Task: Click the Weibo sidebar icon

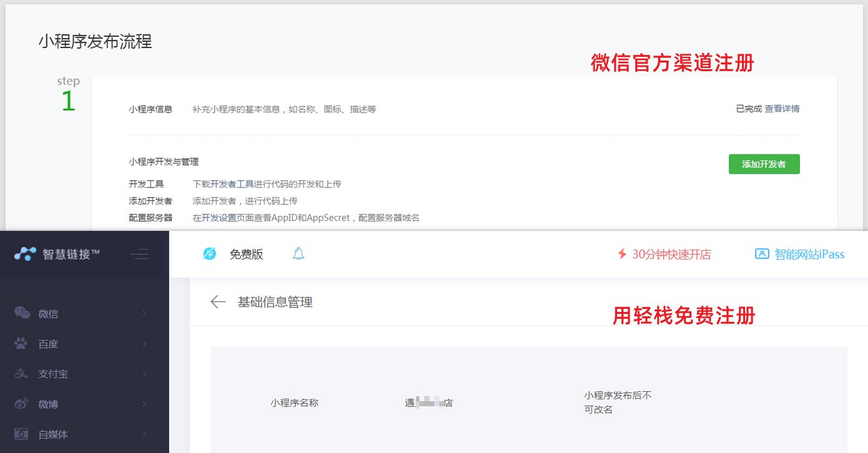Action: [21, 403]
